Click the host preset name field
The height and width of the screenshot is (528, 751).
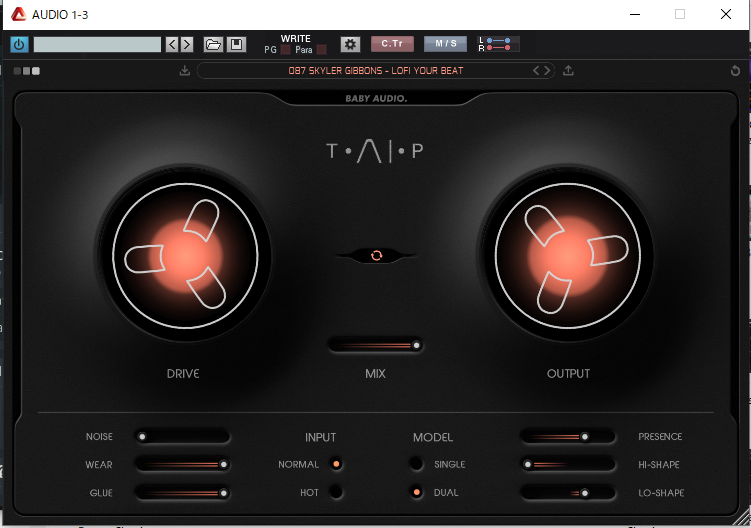pos(97,45)
